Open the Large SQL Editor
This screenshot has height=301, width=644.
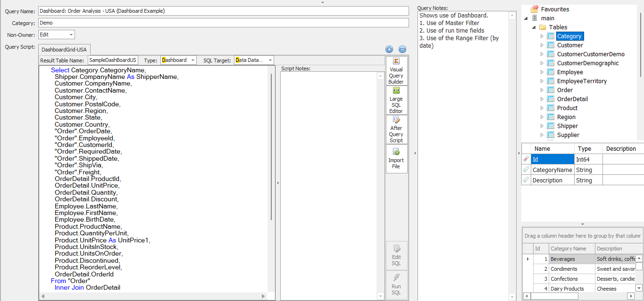(x=396, y=100)
